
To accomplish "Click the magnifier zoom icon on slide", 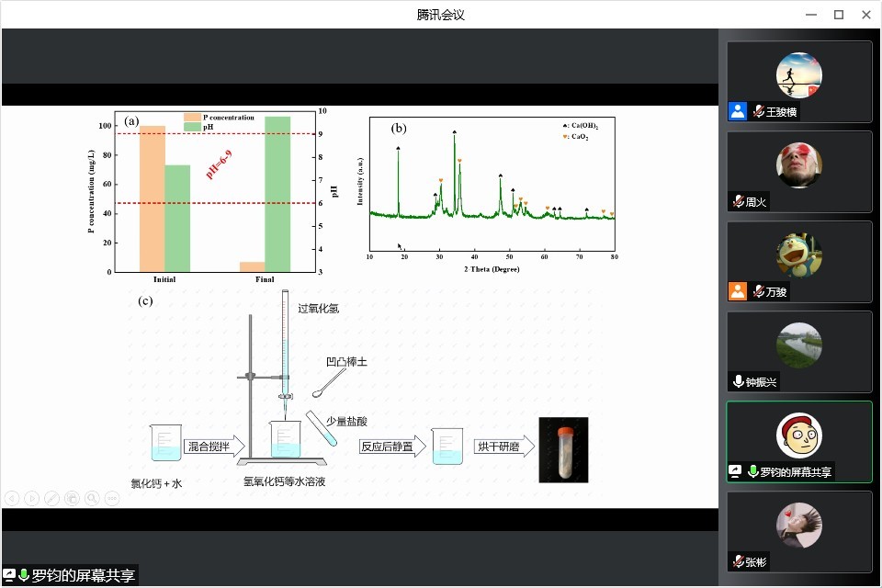I will (92, 498).
